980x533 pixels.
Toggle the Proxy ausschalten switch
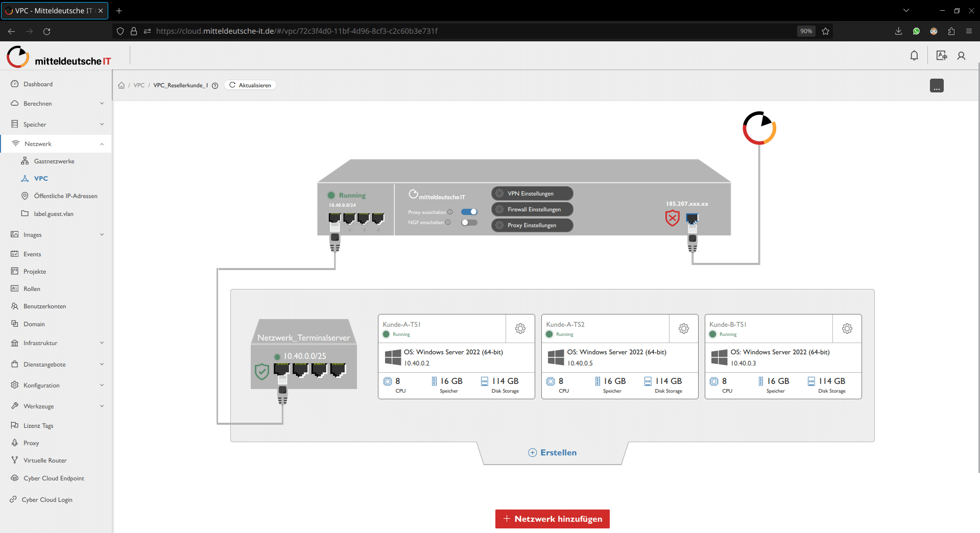pyautogui.click(x=469, y=212)
